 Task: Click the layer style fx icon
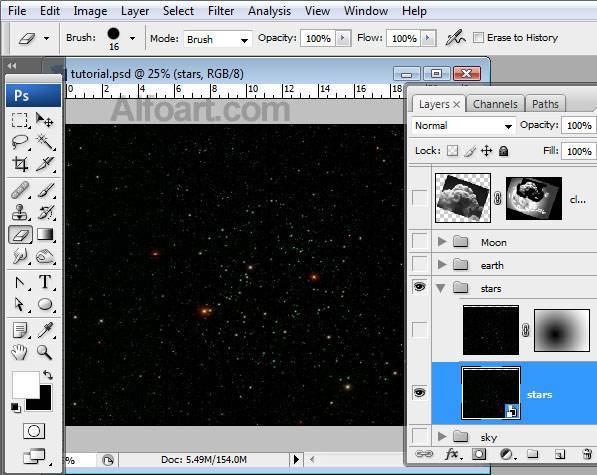[453, 454]
